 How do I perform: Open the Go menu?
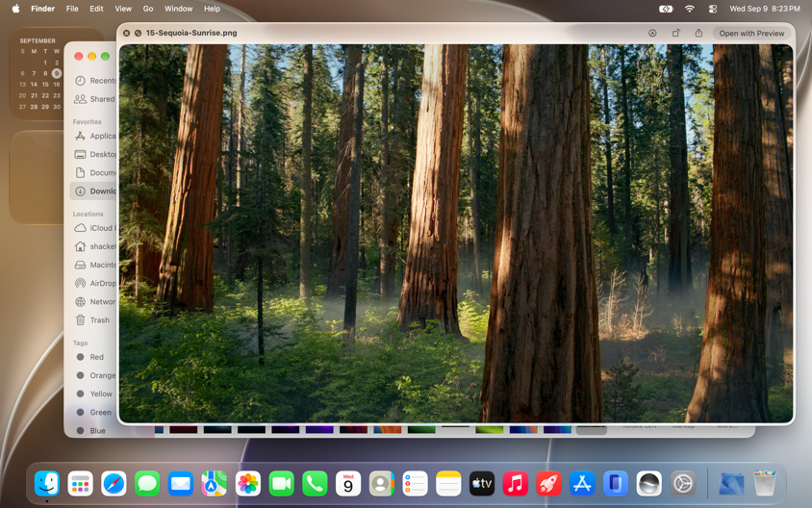click(148, 9)
